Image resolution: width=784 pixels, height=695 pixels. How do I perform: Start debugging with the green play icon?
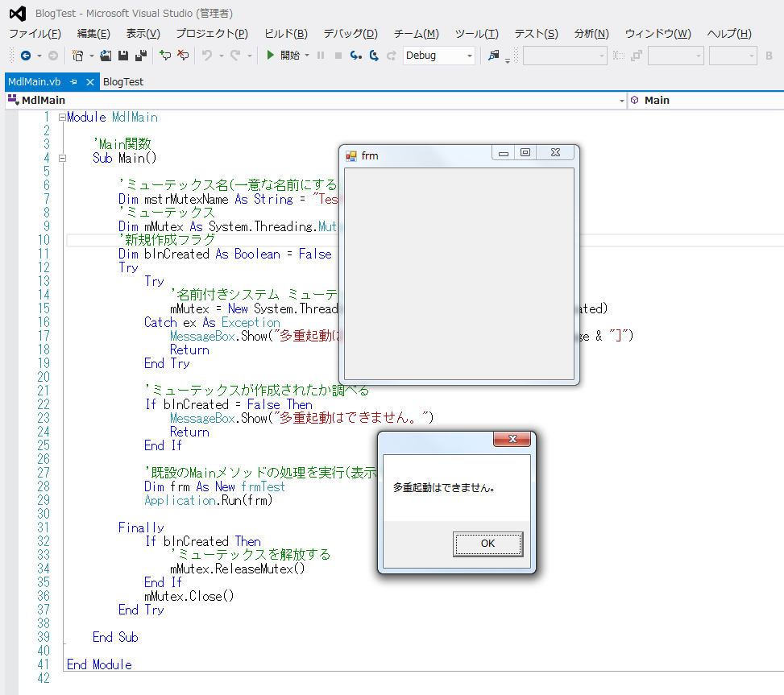click(270, 55)
